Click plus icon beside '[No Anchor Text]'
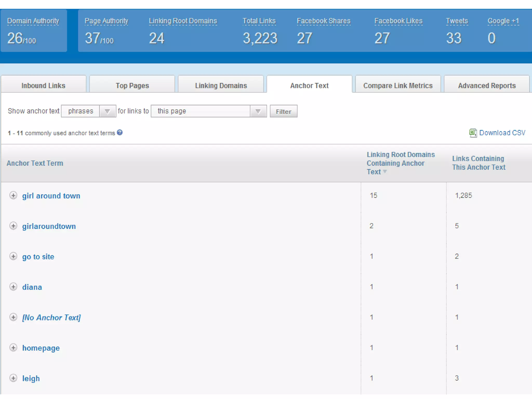 click(13, 317)
